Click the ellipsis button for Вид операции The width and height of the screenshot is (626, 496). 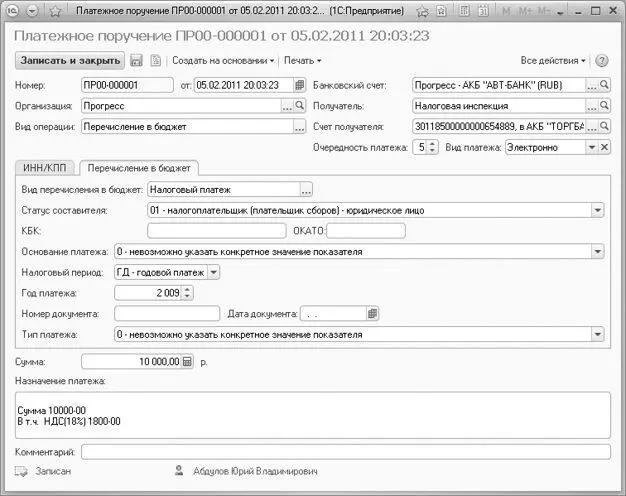[299, 127]
